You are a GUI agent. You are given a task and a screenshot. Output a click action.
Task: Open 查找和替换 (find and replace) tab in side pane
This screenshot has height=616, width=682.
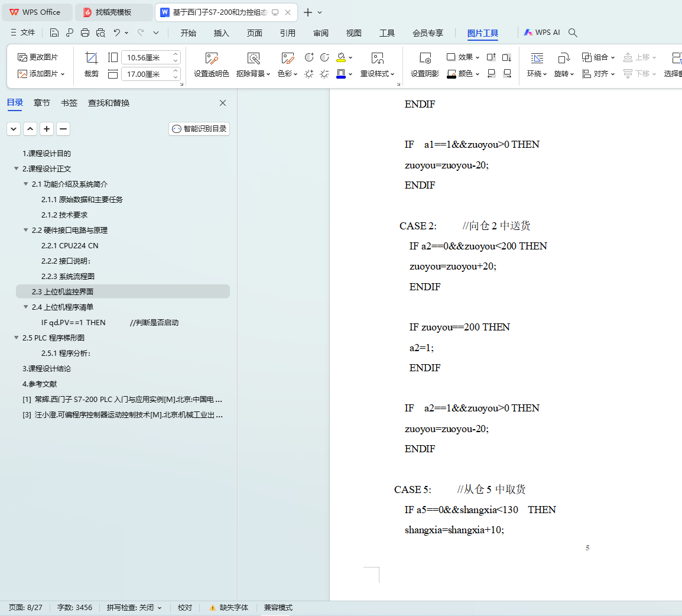pyautogui.click(x=109, y=103)
